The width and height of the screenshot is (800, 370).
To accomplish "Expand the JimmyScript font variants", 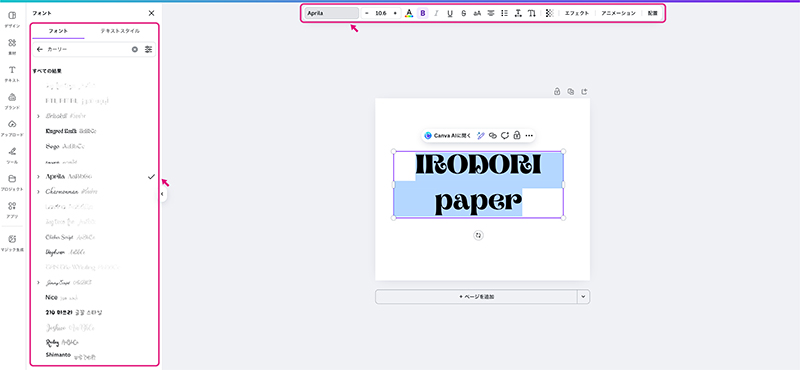I will tap(38, 282).
